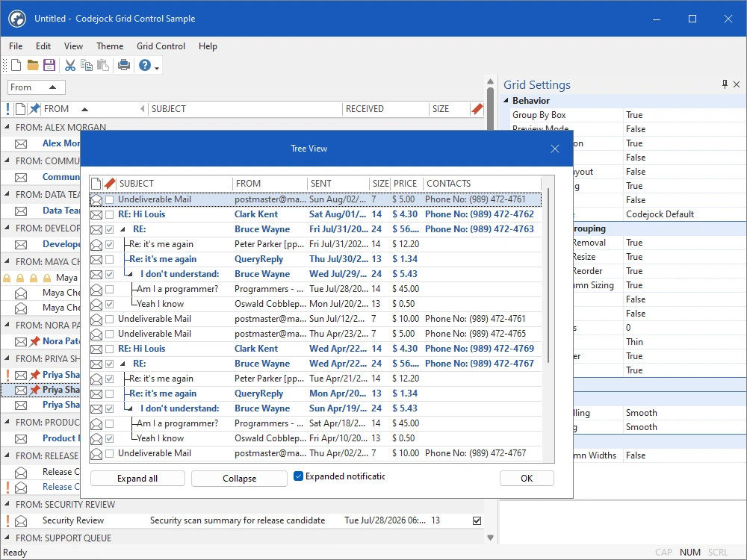
Task: Uncheck box for Peter Parker Fri Jul/31 row
Action: [x=110, y=244]
